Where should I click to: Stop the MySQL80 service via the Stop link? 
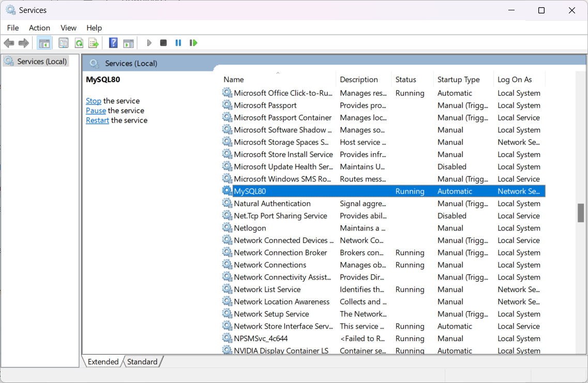coord(93,100)
